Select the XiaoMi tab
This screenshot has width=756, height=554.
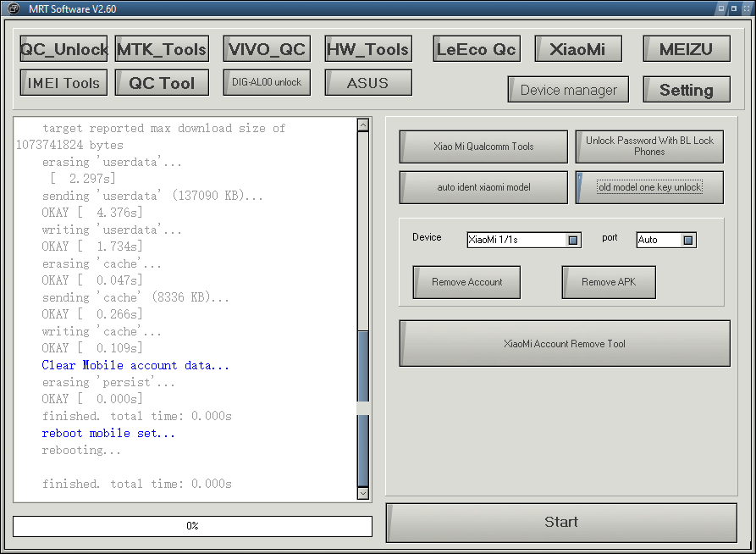tap(578, 49)
